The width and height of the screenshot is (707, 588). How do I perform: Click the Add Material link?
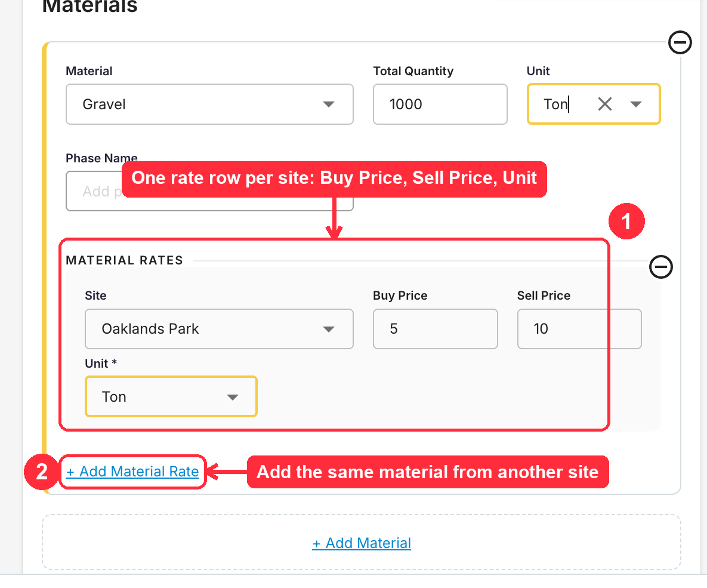[x=362, y=543]
